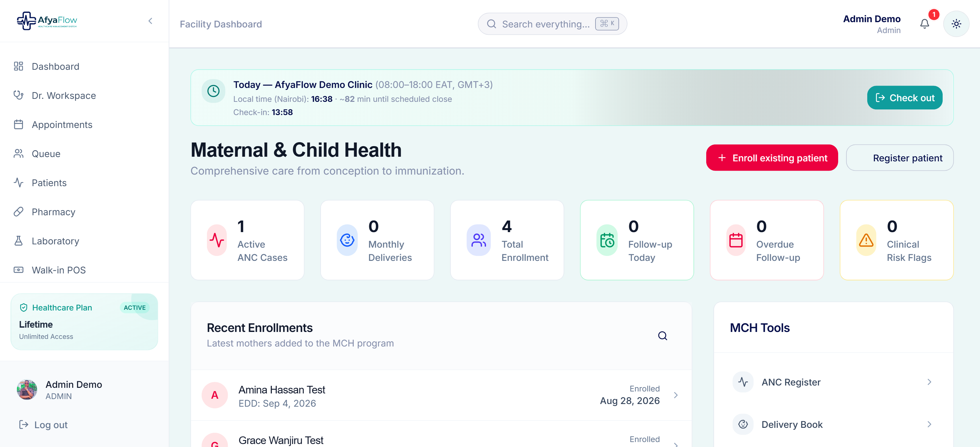Open the Healthcare Plan card
The height and width of the screenshot is (447, 980).
pyautogui.click(x=84, y=321)
